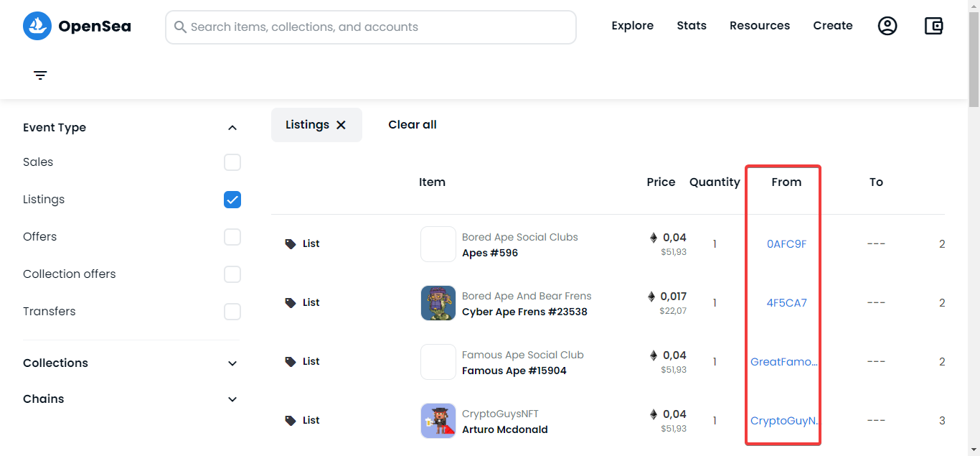Open the Explore menu
The height and width of the screenshot is (456, 980).
[x=632, y=26]
